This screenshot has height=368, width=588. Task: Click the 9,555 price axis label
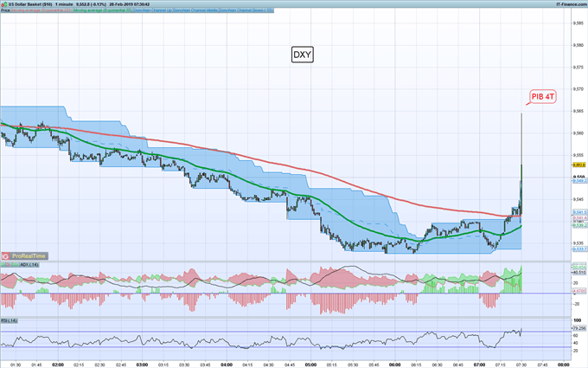(578, 155)
